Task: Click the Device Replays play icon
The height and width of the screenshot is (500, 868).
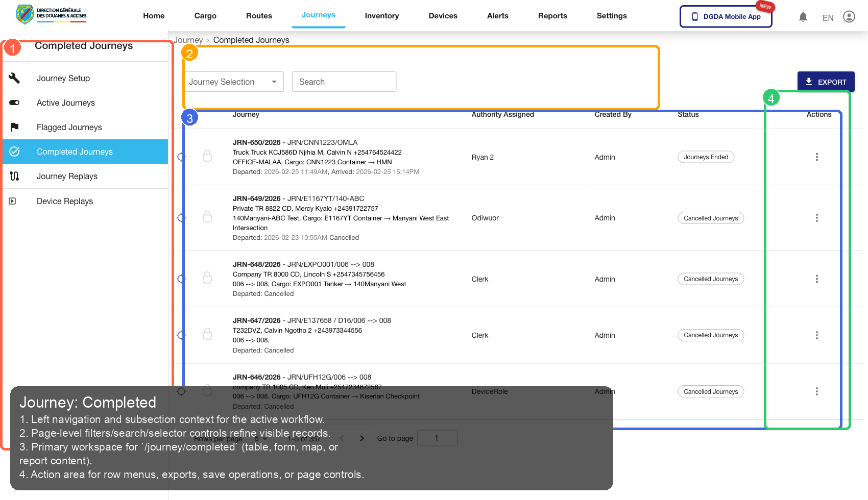Action: (x=13, y=201)
